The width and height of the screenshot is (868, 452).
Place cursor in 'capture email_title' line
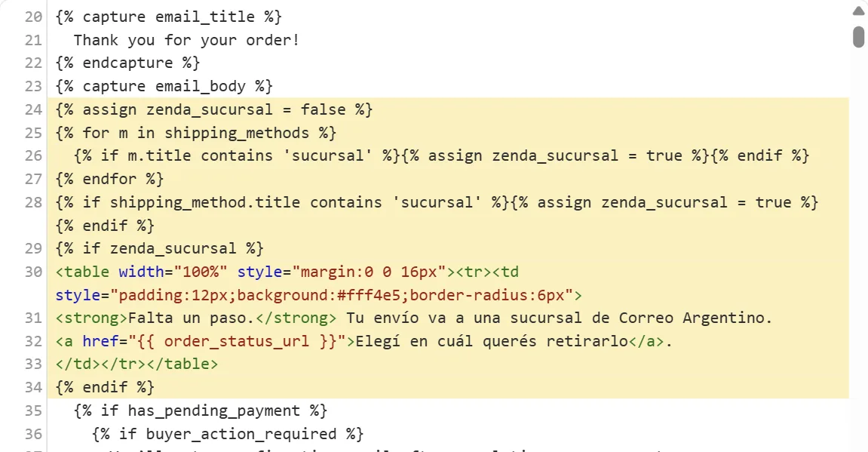pos(168,17)
